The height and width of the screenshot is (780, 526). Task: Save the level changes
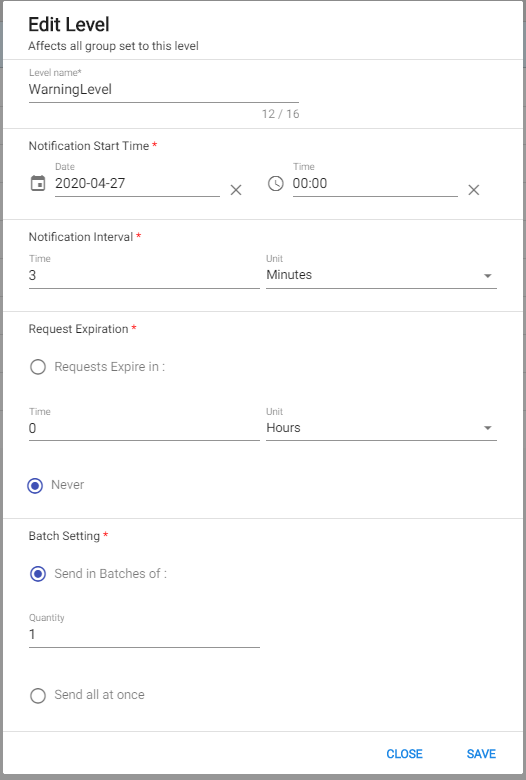(481, 754)
